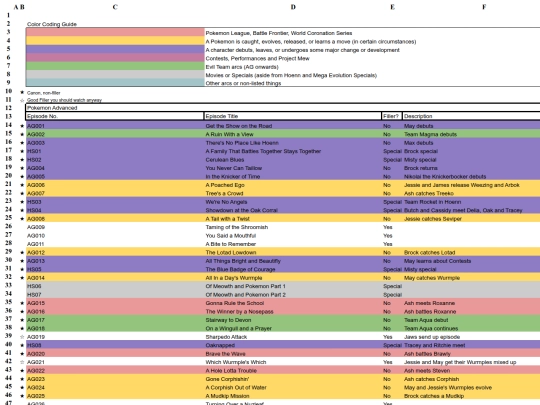
Task: Click the 'Episode Title' header cell
Action: click(293, 116)
